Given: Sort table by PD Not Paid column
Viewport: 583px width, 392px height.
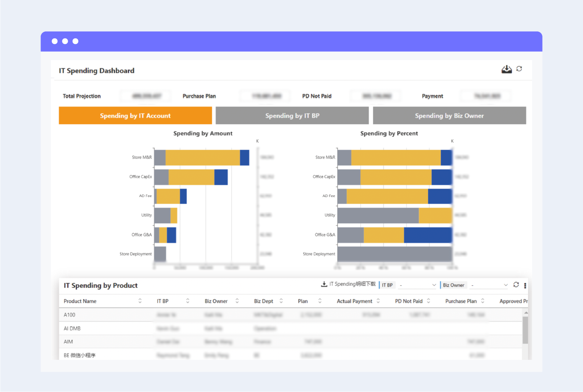Looking at the screenshot, I should point(429,301).
